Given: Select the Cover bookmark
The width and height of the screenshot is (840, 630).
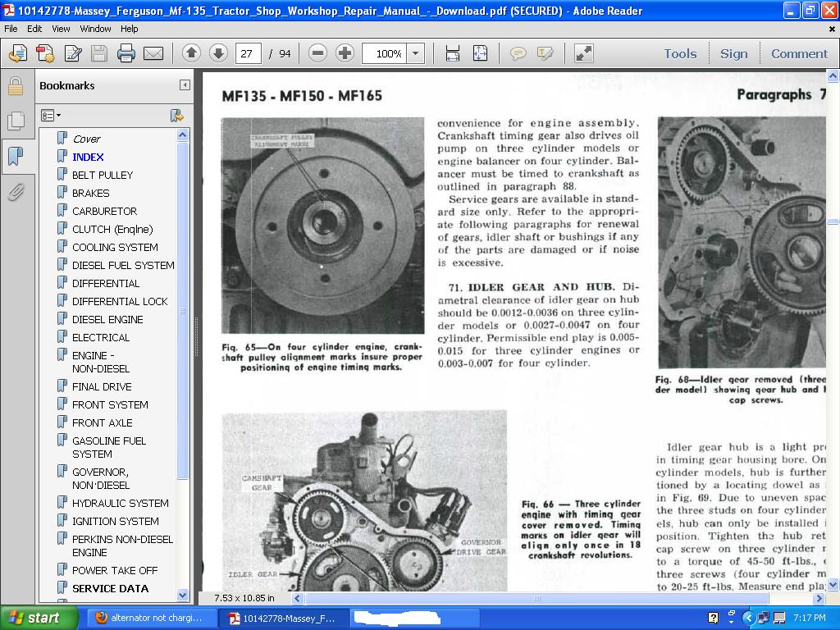Looking at the screenshot, I should [x=86, y=139].
